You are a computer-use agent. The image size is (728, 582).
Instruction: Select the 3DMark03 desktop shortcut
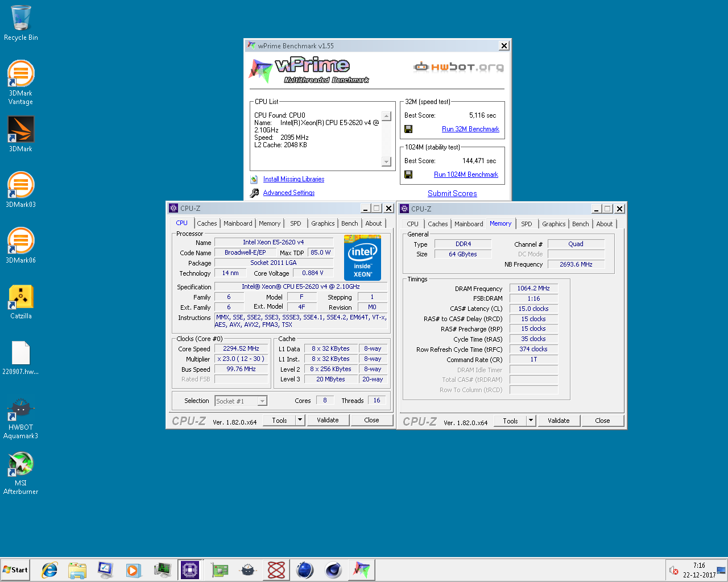point(20,190)
